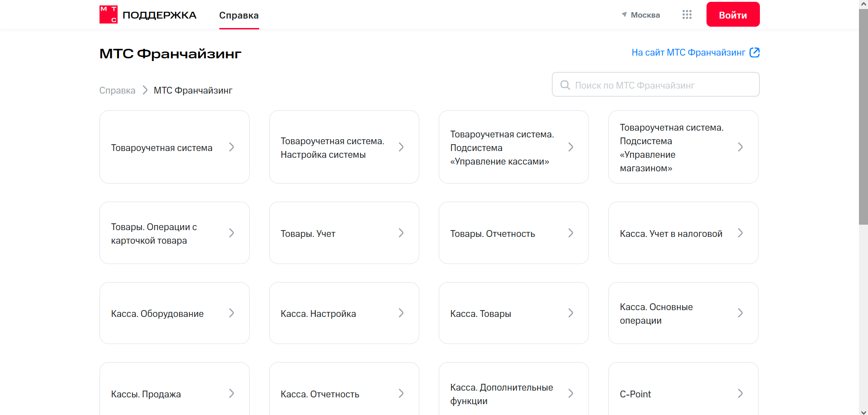Click scrollbar up arrow
The image size is (868, 415).
[863, 4]
